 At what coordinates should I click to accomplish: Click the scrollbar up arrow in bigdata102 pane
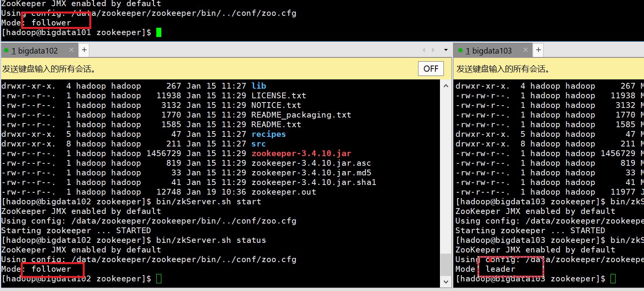pyautogui.click(x=446, y=86)
